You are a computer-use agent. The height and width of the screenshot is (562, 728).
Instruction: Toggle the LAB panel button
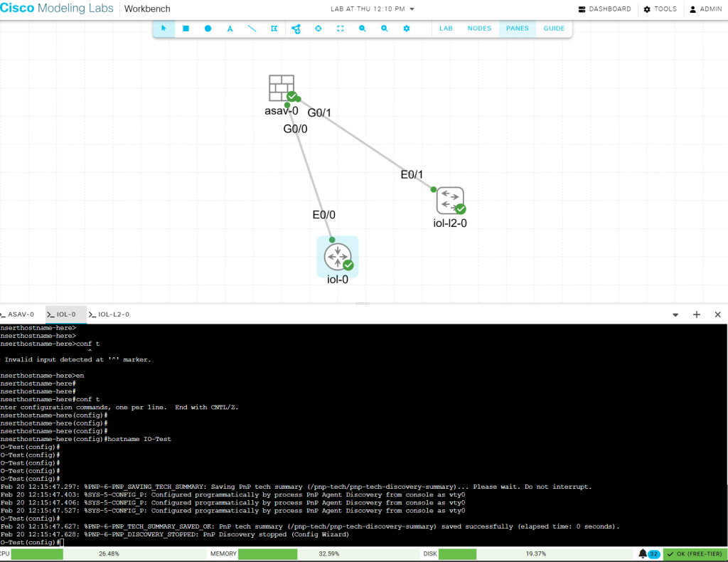[446, 28]
